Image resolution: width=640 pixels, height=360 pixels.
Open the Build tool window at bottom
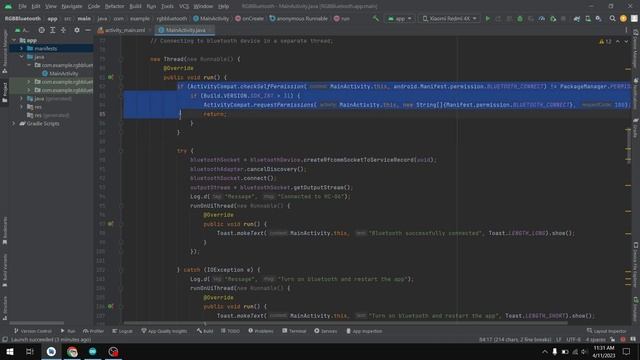coord(205,331)
